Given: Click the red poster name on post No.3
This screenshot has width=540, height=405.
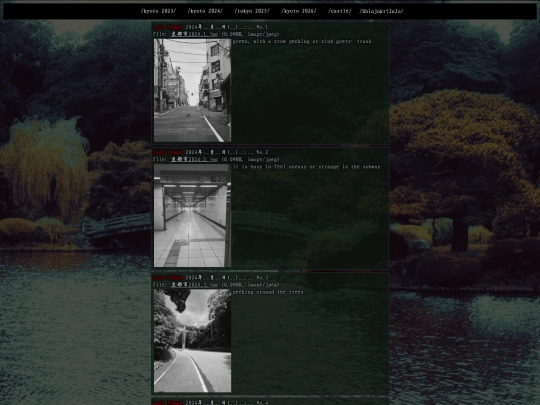Looking at the screenshot, I should [x=167, y=278].
